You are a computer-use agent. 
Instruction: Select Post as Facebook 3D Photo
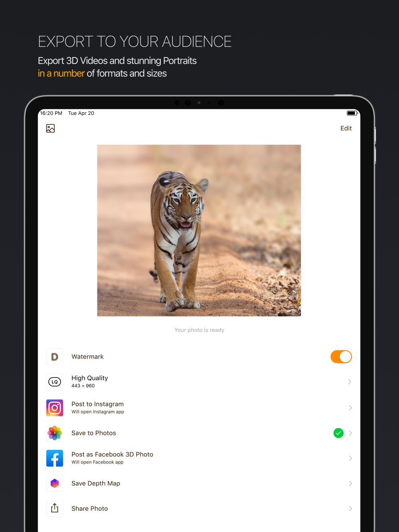tap(199, 458)
